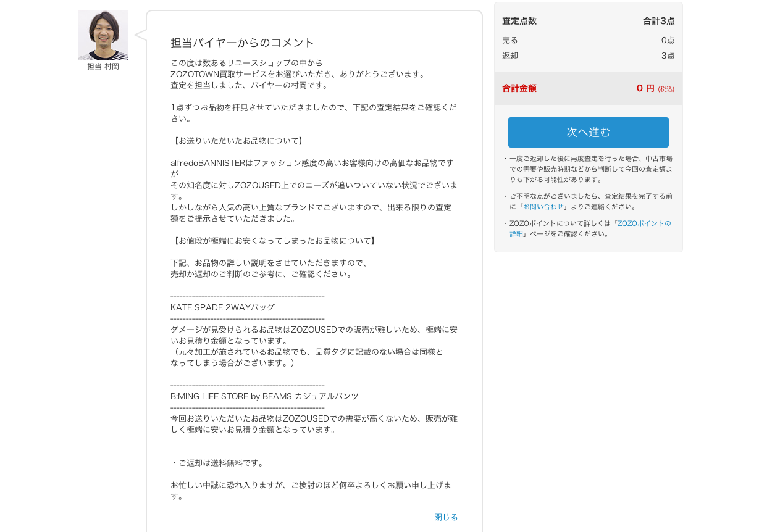Click the KATE SPADE 2WAYバッグ line
Image resolution: width=759 pixels, height=532 pixels.
(222, 307)
